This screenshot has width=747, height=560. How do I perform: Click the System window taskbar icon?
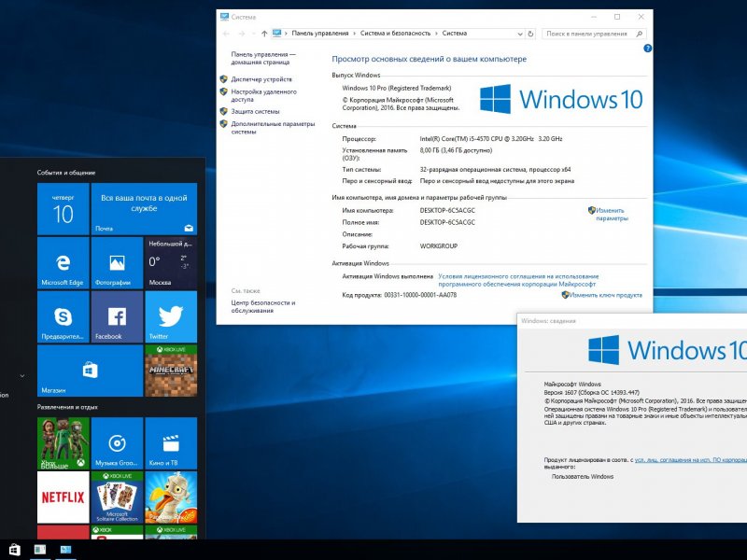coord(65,550)
